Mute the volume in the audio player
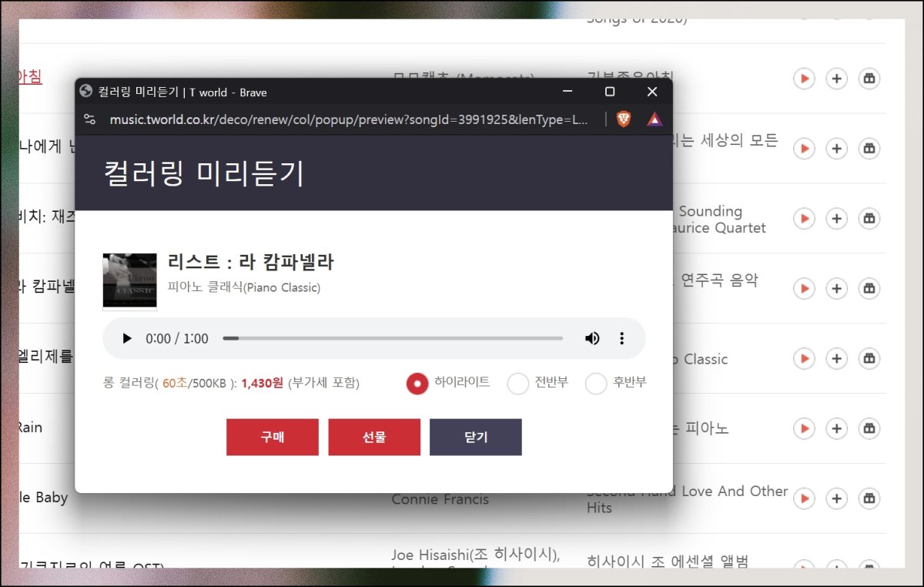Viewport: 924px width, 587px height. coord(592,338)
